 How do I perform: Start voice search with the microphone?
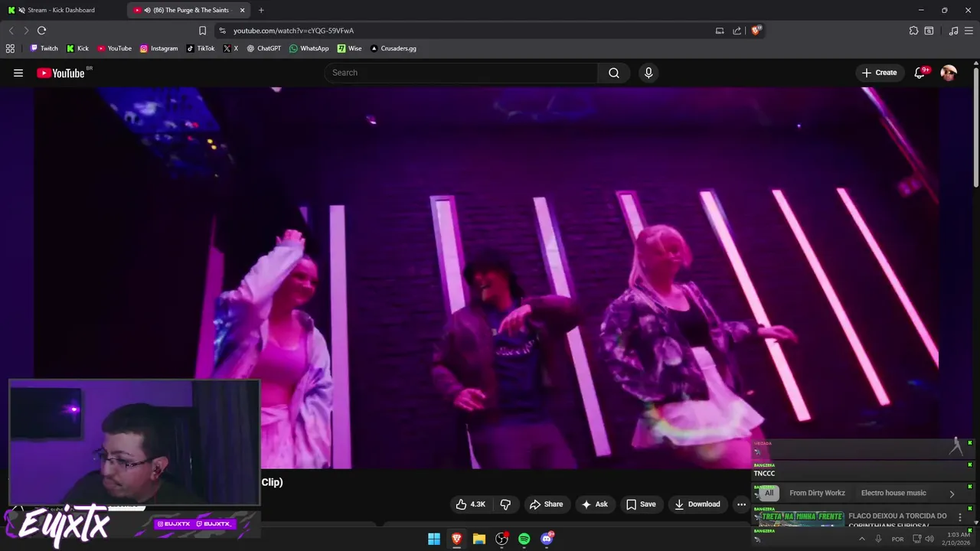[648, 73]
